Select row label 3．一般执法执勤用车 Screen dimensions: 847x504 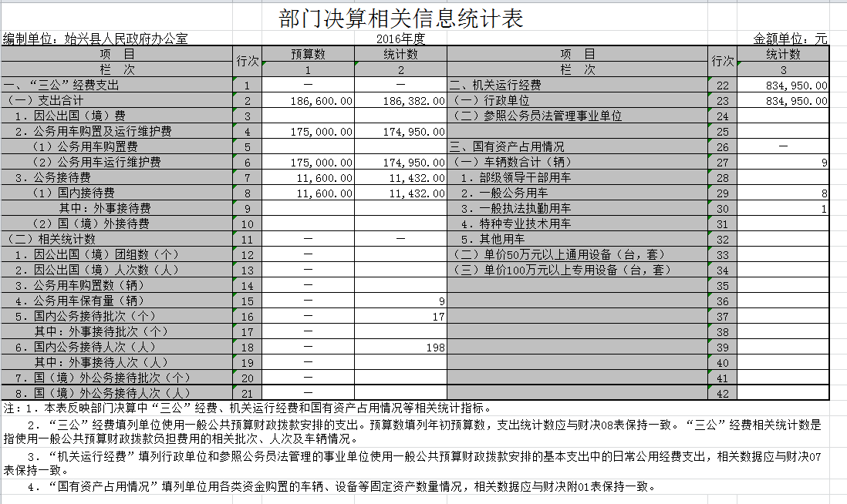click(x=515, y=208)
